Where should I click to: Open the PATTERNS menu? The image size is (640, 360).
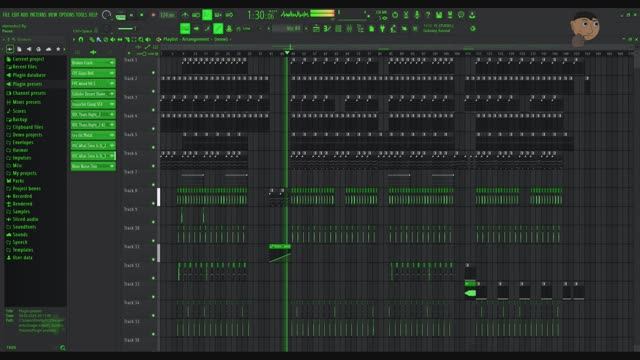[x=38, y=15]
